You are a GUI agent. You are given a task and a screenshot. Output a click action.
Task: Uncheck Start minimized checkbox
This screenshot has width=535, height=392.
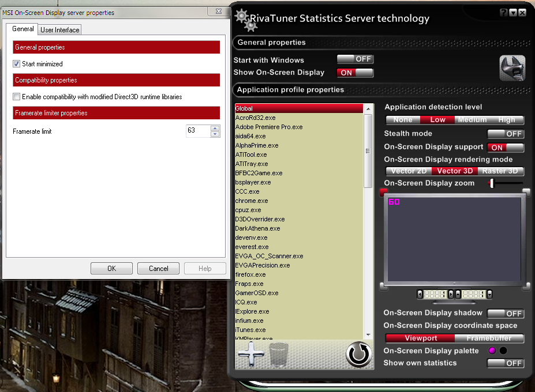point(16,64)
